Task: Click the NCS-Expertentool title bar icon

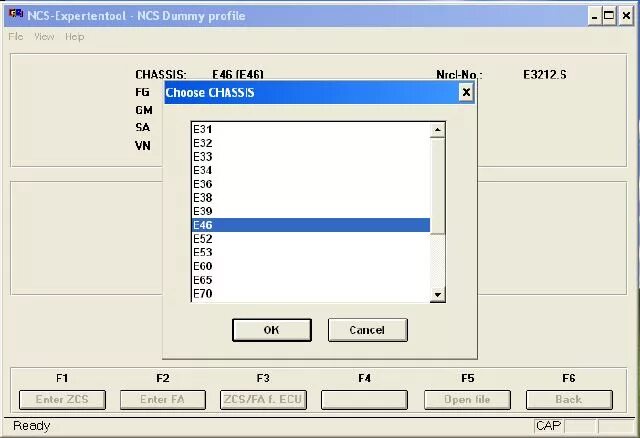Action: pos(16,15)
